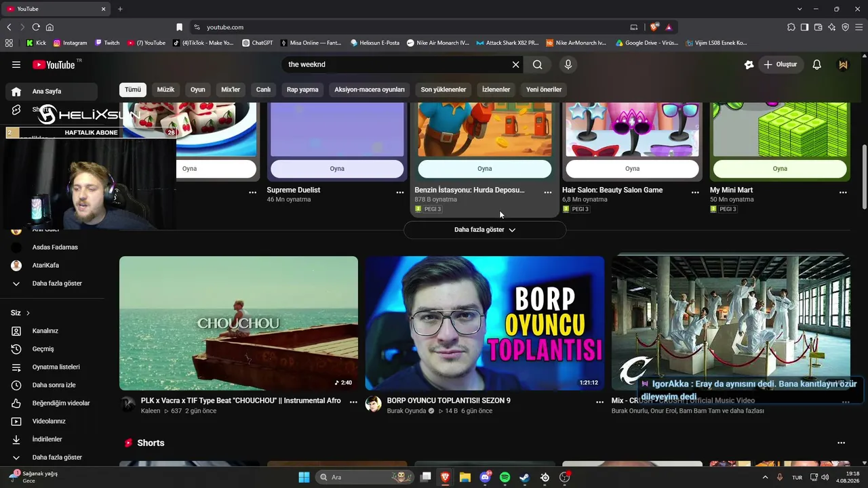Viewport: 868px width, 488px height.
Task: Open options for BORP OYUNCU TOPLANTISI video
Action: pos(599,402)
